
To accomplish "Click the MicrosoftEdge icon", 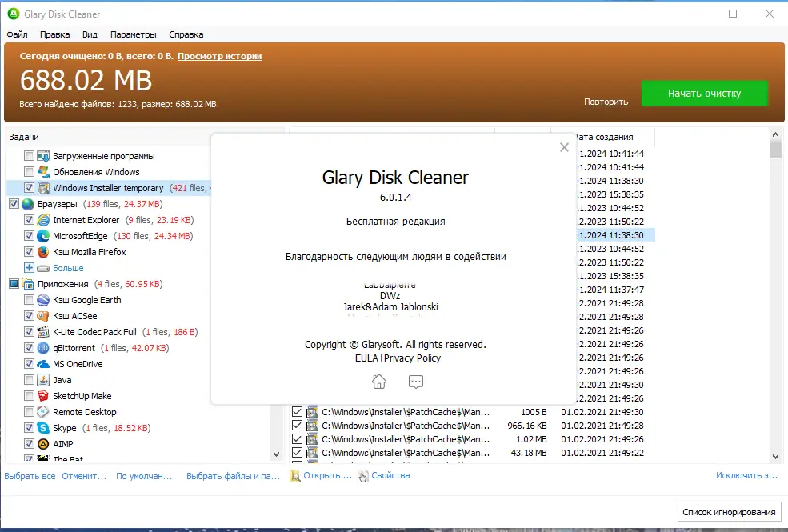I will [43, 236].
